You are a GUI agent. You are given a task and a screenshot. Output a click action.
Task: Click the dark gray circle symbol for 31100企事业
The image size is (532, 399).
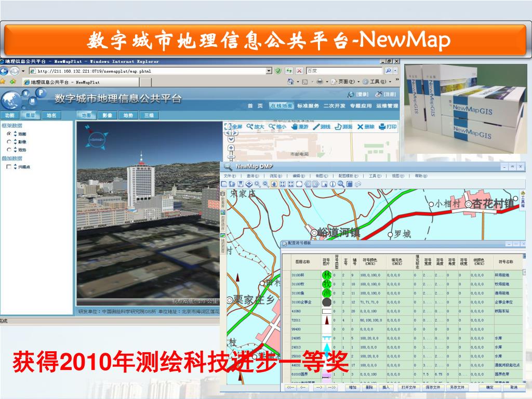click(326, 302)
